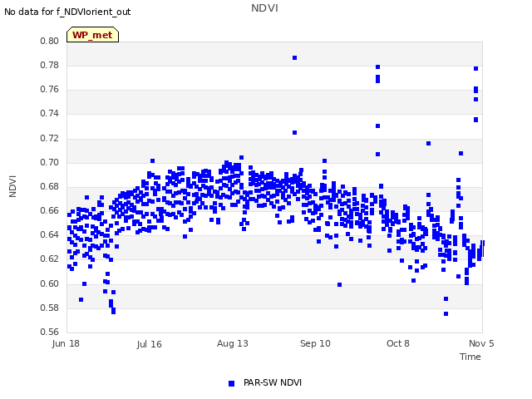Click the Sep 10 date tick label

(315, 343)
